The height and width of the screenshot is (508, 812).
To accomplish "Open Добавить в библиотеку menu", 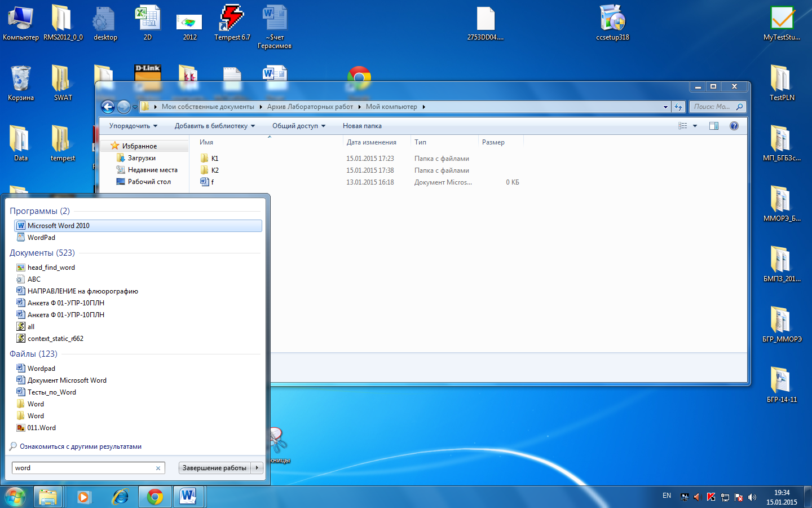I will point(215,126).
